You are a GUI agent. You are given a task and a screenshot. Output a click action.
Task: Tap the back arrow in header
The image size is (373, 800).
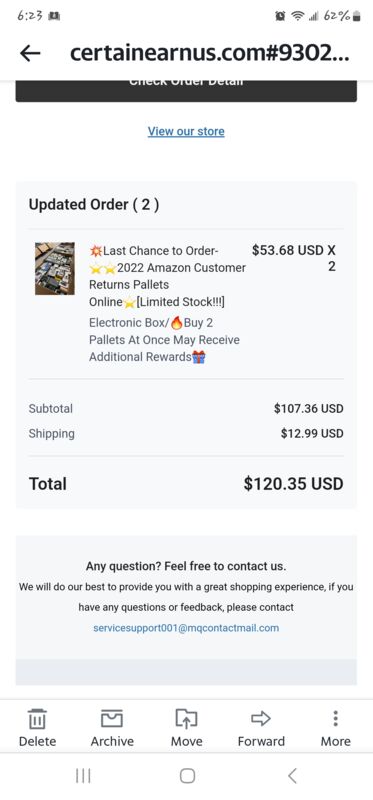pos(30,53)
